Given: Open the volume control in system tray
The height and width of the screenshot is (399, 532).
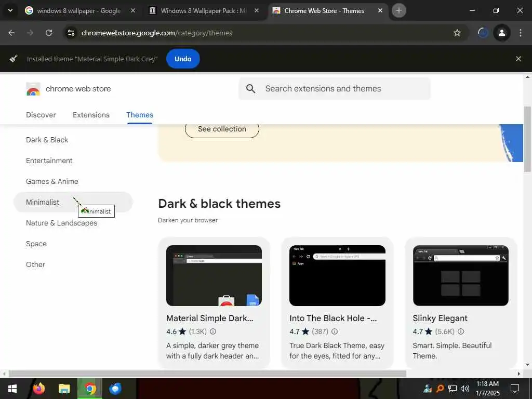Looking at the screenshot, I should [465, 389].
